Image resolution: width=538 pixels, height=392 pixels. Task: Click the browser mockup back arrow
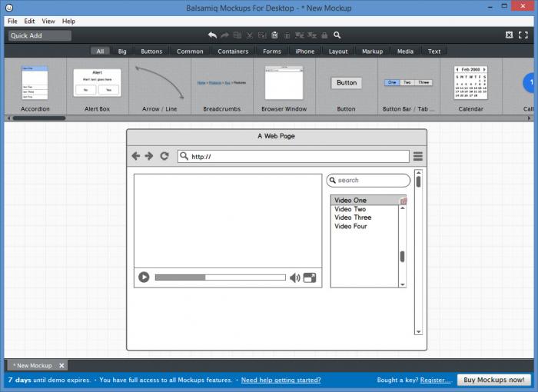(x=136, y=156)
